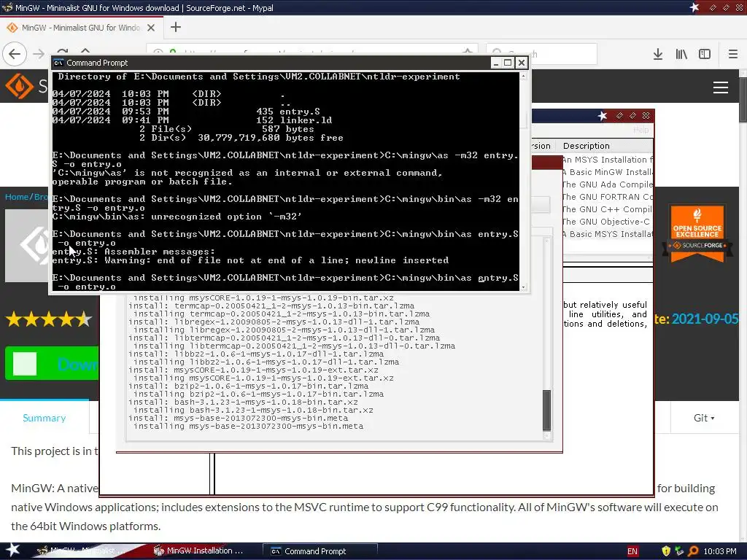This screenshot has height=560, width=747.
Task: Expand the Git dropdown
Action: coord(704,418)
